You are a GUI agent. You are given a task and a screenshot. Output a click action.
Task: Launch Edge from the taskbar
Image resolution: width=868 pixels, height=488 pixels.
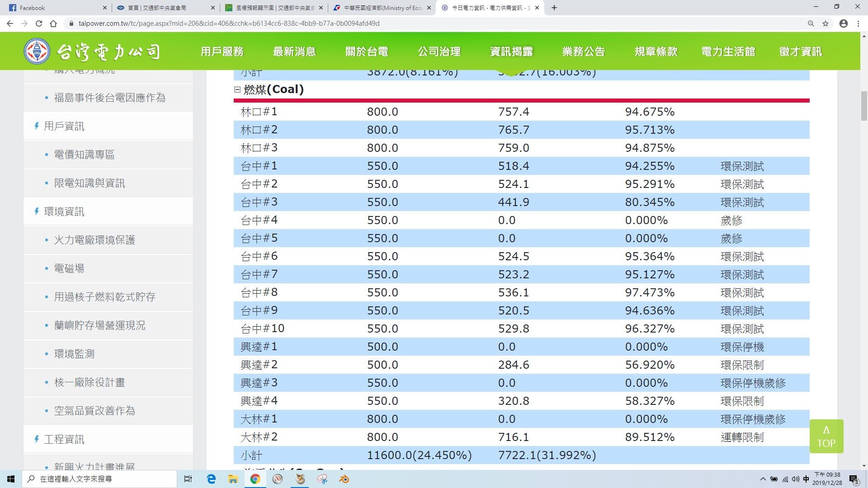(x=211, y=479)
